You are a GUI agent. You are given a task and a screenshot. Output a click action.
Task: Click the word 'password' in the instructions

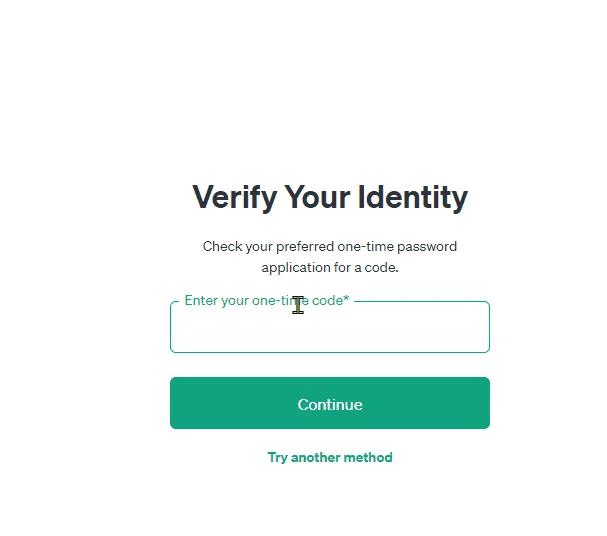[x=427, y=247]
